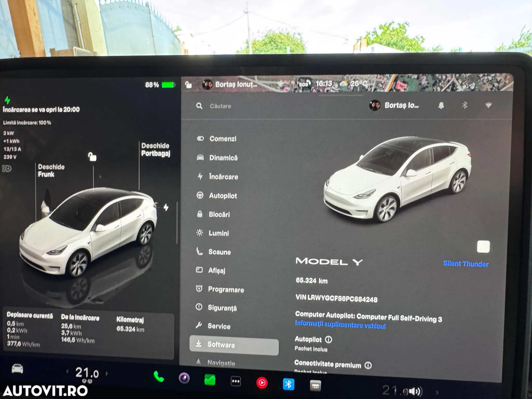Open the Autopilot menu
This screenshot has height=399, width=532.
[x=217, y=196]
